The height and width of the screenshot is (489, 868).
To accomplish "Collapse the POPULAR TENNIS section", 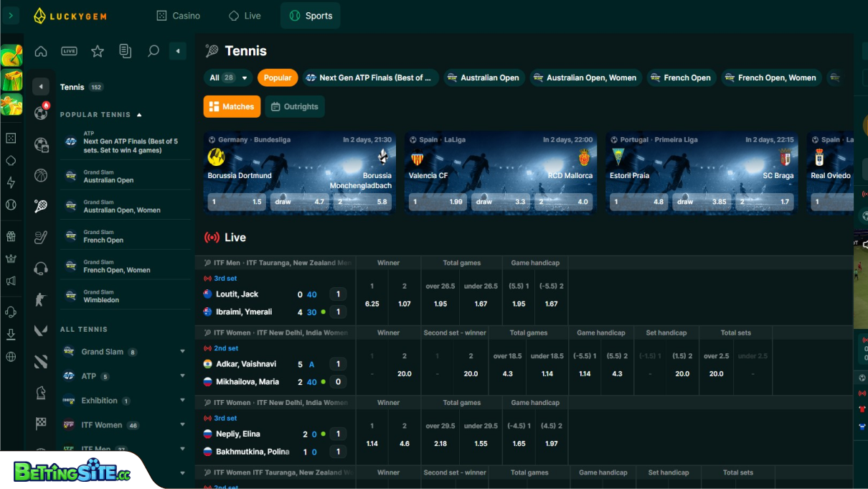I will (140, 114).
